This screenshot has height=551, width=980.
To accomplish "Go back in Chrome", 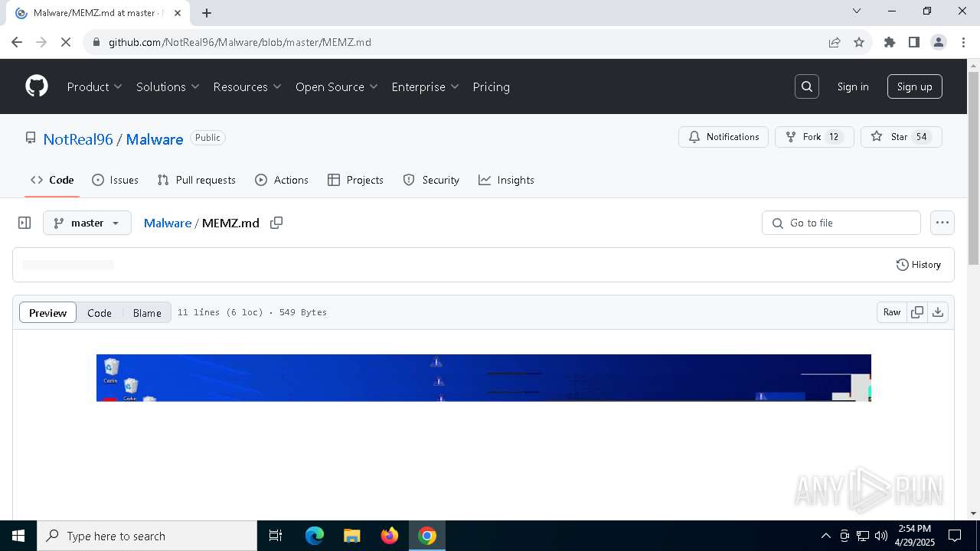I will click(x=17, y=42).
